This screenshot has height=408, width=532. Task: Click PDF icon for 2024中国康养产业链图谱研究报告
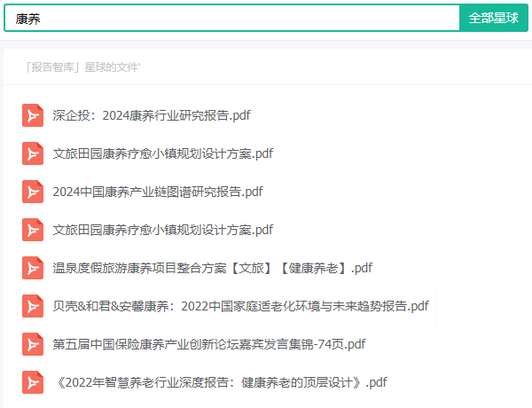33,192
